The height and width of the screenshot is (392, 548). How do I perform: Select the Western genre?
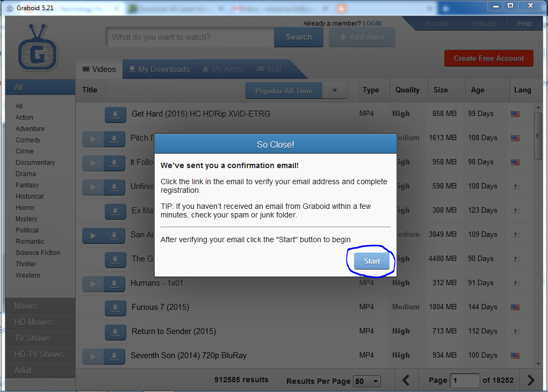(x=27, y=275)
